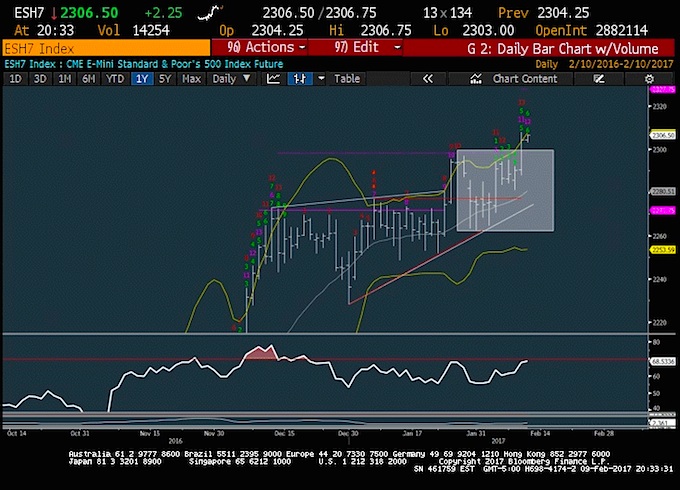Open chart settings gear
The width and height of the screenshot is (680, 490).
[x=649, y=79]
